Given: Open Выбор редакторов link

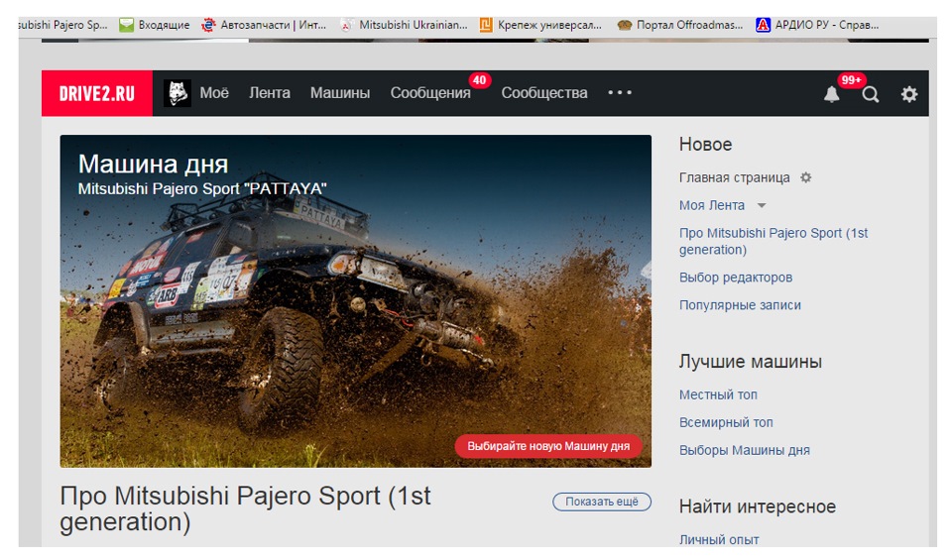Looking at the screenshot, I should pos(736,278).
